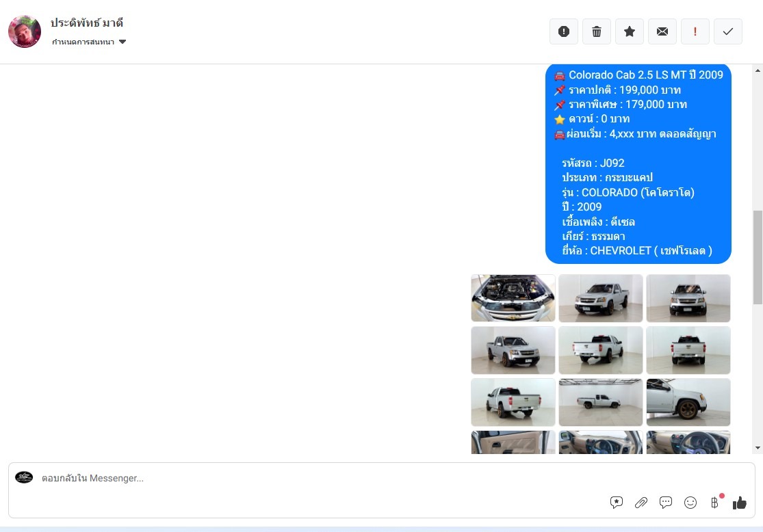Open the engine bay photo thumbnail
The height and width of the screenshot is (532, 763).
click(x=513, y=298)
